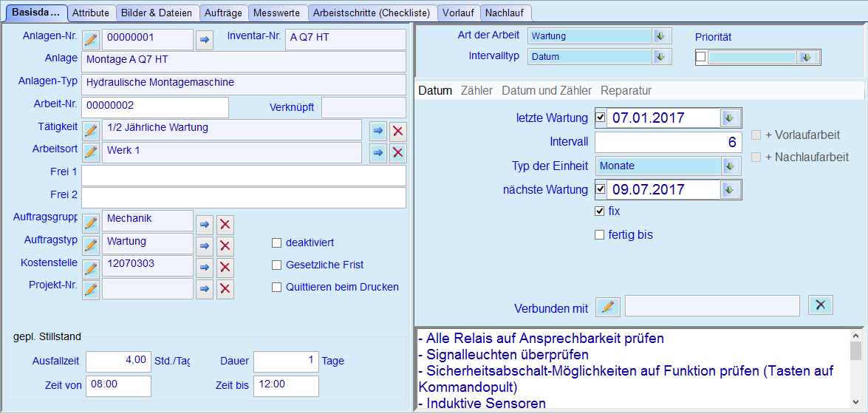Click the line 'Signalleuchten überprüfen'
Viewport: 868px width, 414px height.
point(503,354)
